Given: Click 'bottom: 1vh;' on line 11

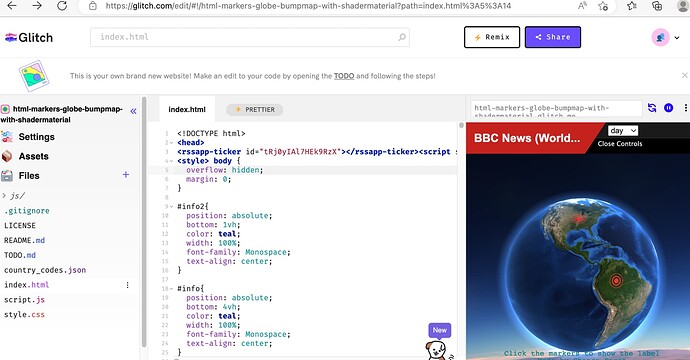Looking at the screenshot, I should click(213, 225).
